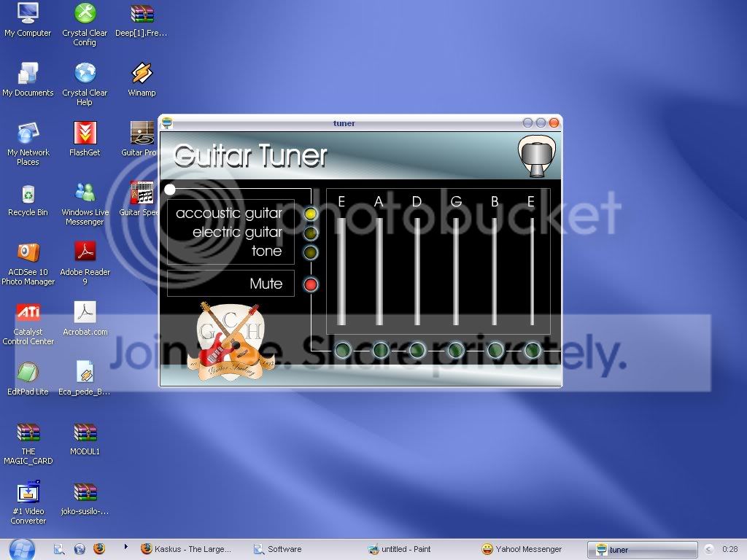Pluck the G string bar

pos(456,271)
